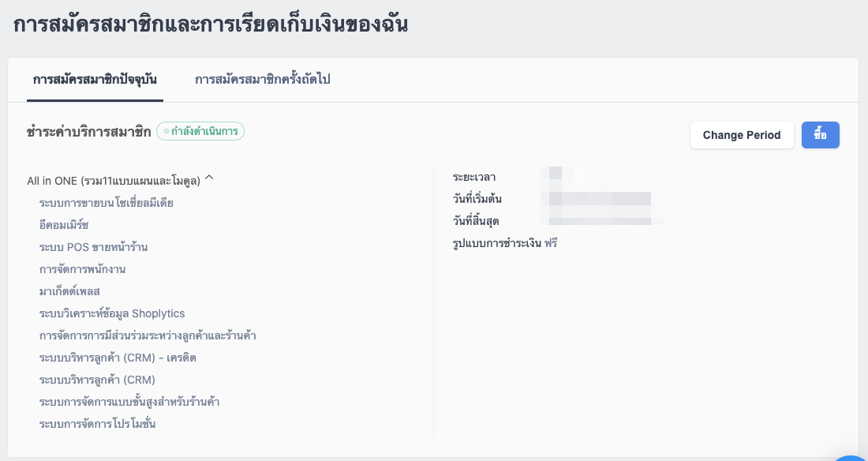Click the วันที่เริ่มต้น label
Screen dimensions: 868x461
pos(477,199)
